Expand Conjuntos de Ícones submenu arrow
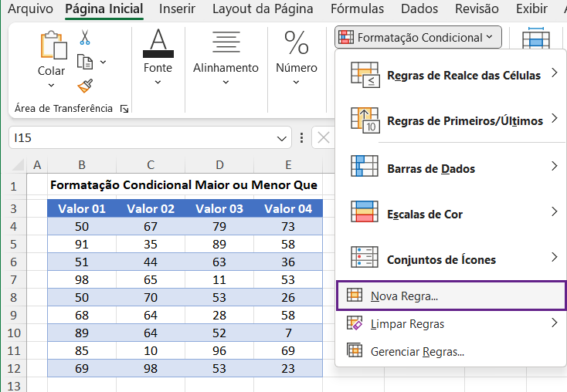Screen dimensions: 567x392 click(x=555, y=257)
